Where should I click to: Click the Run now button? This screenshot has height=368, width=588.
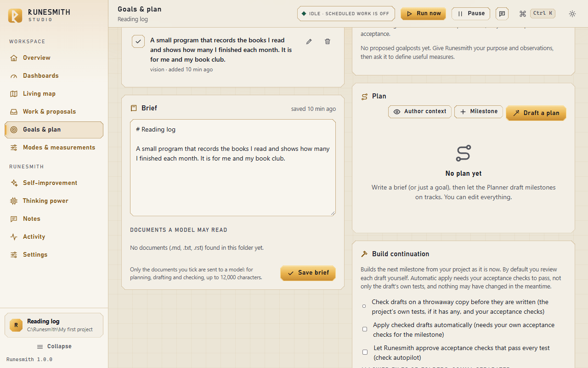pos(423,14)
